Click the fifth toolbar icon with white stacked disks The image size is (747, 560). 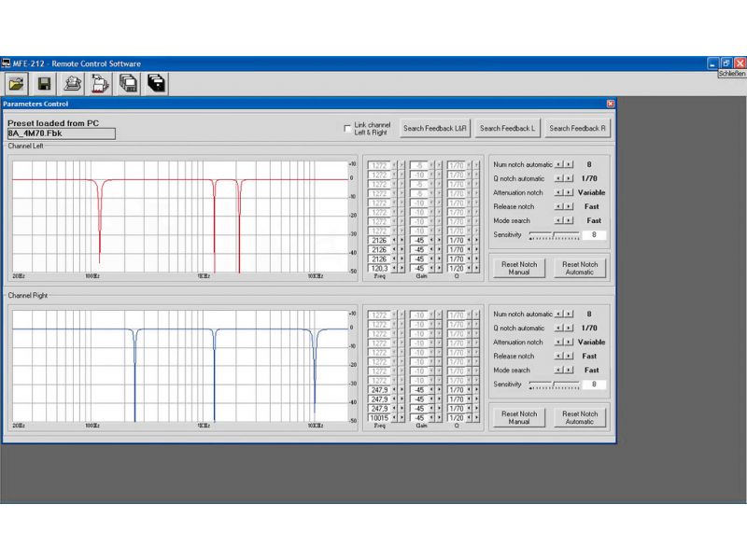(129, 83)
